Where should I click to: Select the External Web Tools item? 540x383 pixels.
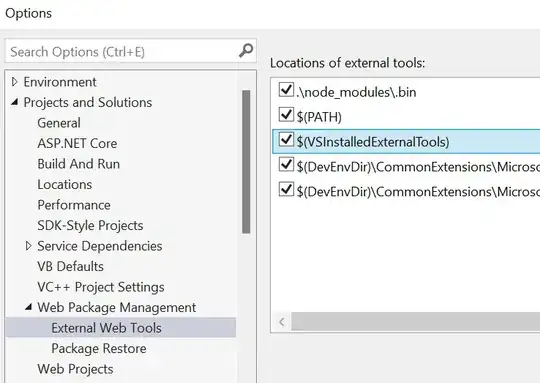point(106,328)
